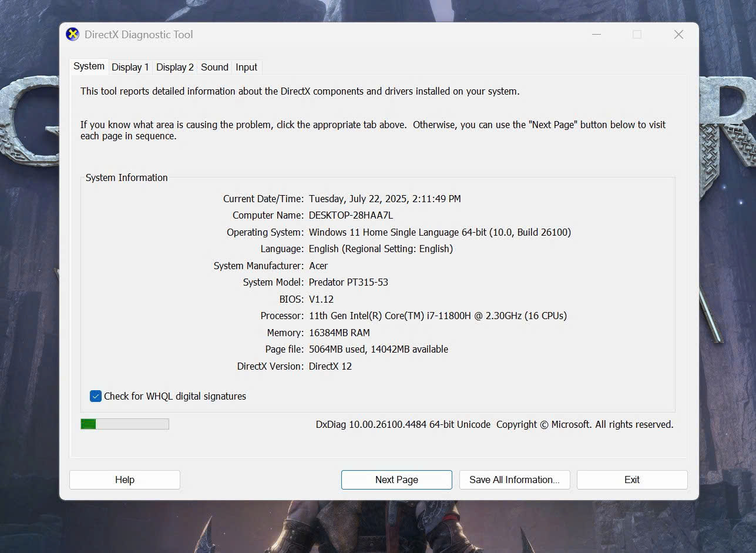756x553 pixels.
Task: Open the Display 1 tab
Action: pyautogui.click(x=130, y=67)
